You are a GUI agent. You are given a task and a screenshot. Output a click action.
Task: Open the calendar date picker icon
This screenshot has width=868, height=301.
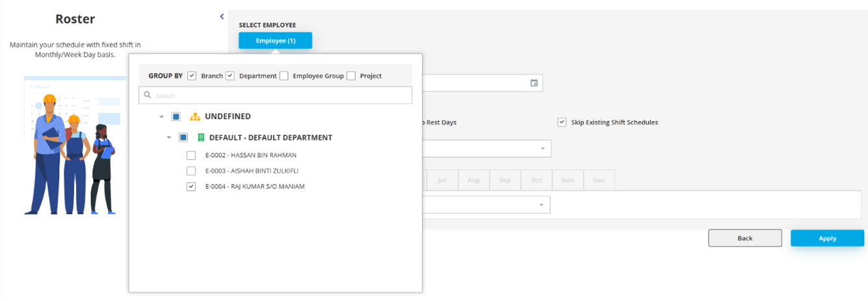[534, 83]
